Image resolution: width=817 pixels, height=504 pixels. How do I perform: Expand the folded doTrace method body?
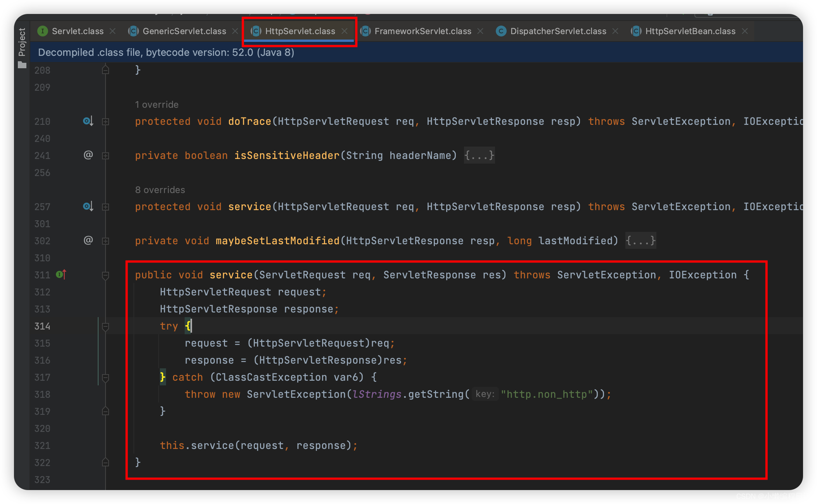click(105, 121)
